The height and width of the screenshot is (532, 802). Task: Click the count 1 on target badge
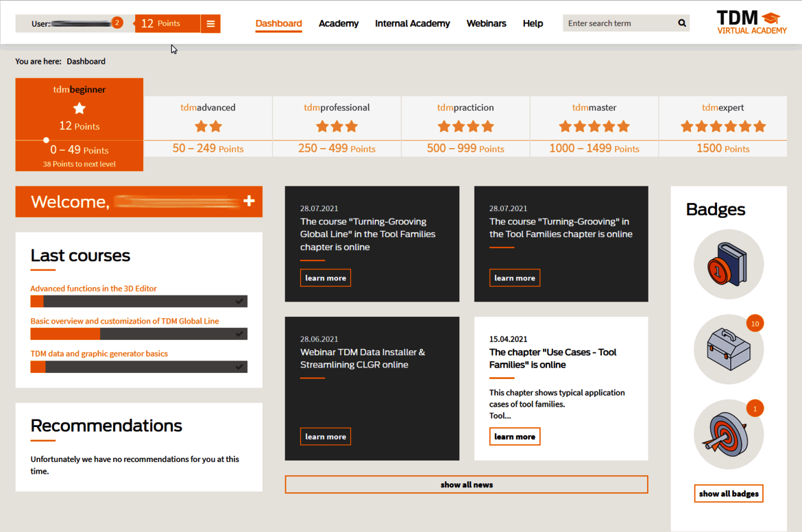point(755,408)
